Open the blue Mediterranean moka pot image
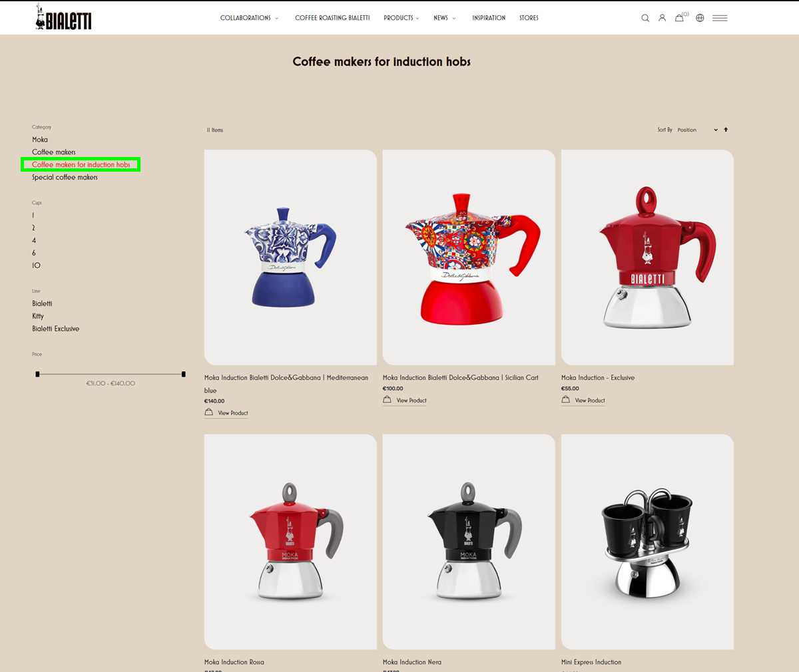This screenshot has height=672, width=799. (x=290, y=257)
